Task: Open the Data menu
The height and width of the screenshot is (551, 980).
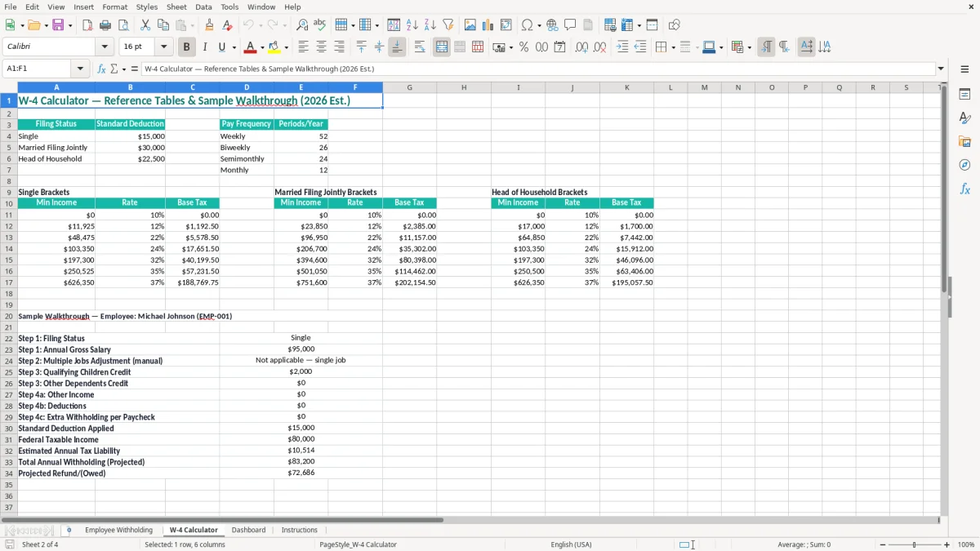Action: [x=203, y=7]
